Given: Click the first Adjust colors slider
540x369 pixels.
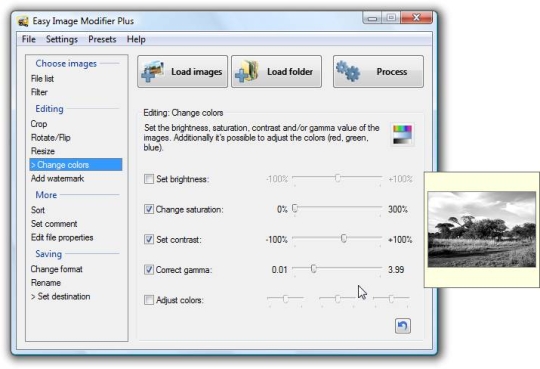Looking at the screenshot, I should [x=285, y=298].
